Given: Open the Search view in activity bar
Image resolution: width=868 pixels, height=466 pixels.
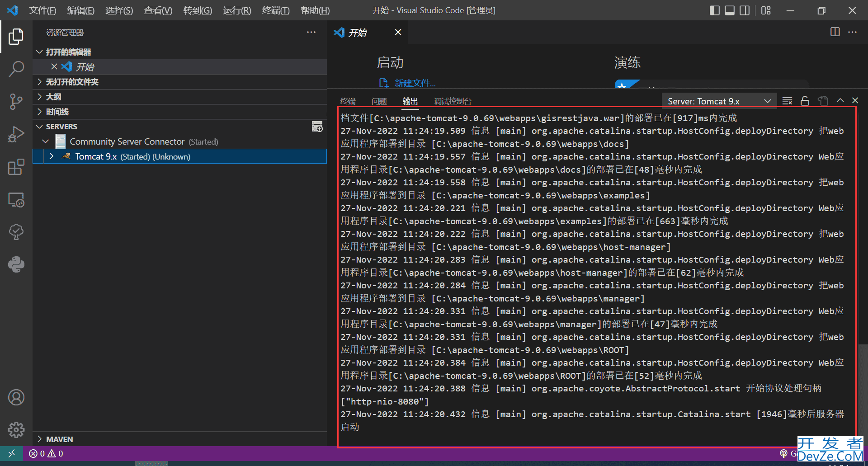Looking at the screenshot, I should click(16, 69).
